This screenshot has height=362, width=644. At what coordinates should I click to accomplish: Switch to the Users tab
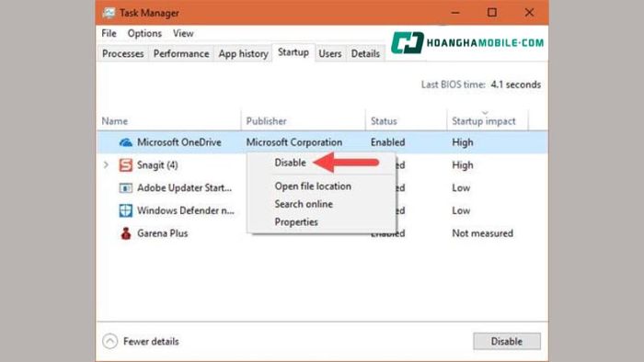(329, 53)
